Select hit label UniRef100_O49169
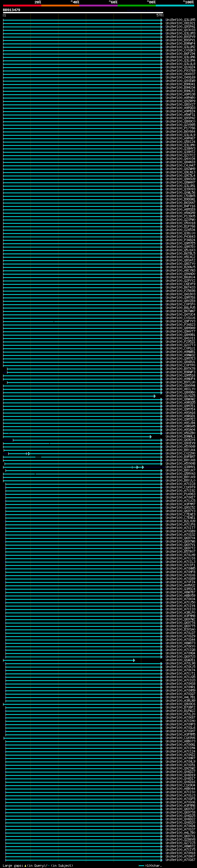This screenshot has width=197, height=868. [180, 78]
